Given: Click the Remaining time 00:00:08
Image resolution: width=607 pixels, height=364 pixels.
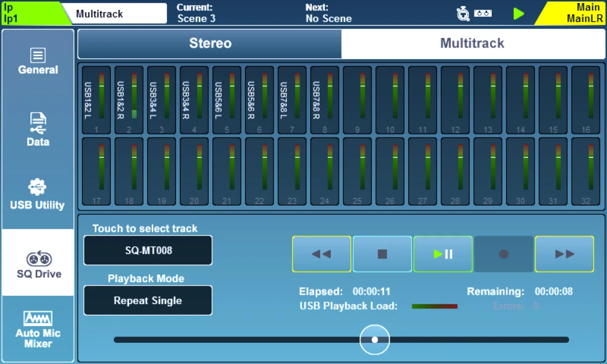Looking at the screenshot, I should (x=554, y=292).
